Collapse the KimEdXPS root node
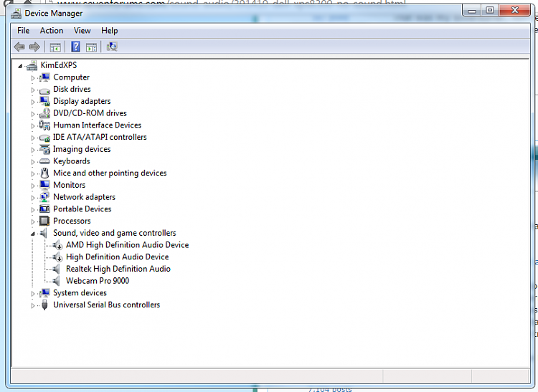The image size is (538, 392). pos(20,66)
